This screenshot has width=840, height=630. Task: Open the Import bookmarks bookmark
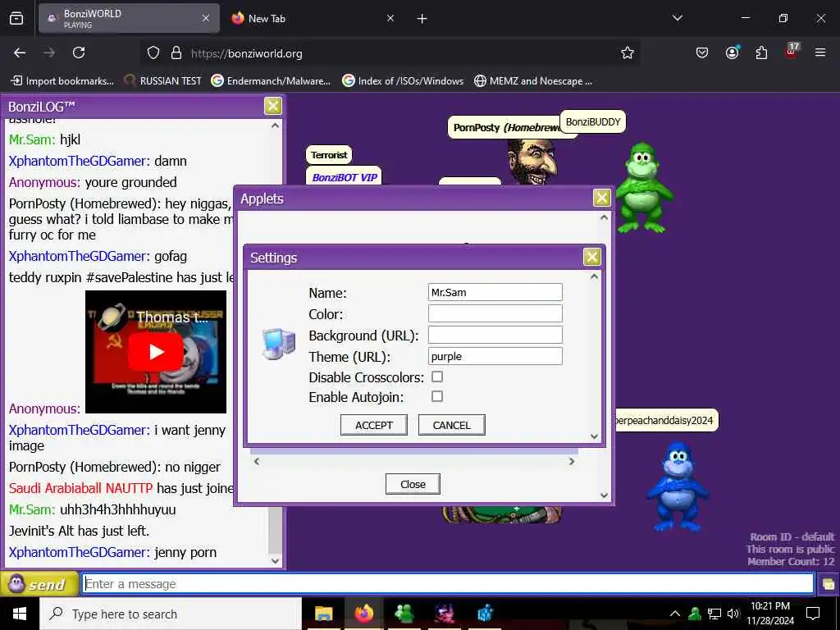point(62,81)
